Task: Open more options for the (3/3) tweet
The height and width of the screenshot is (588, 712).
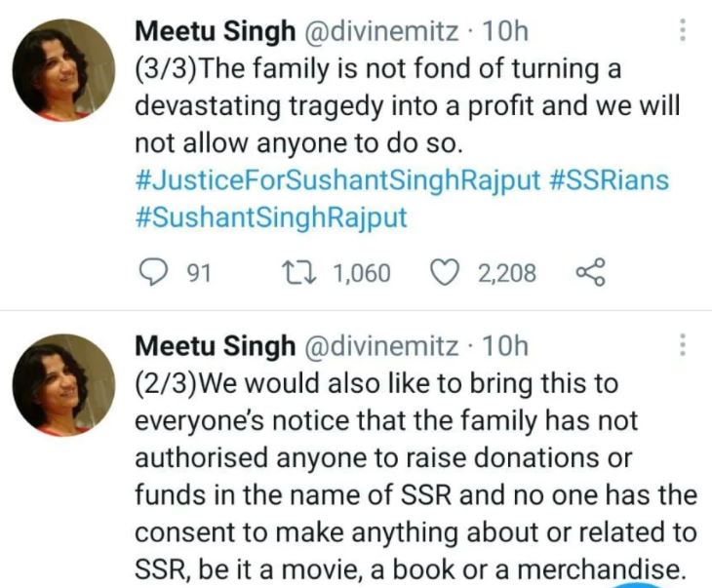Action: point(682,30)
